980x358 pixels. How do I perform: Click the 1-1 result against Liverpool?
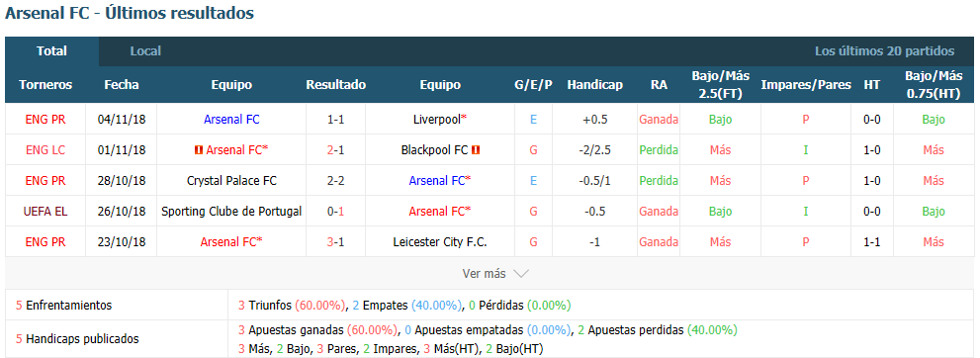point(335,120)
